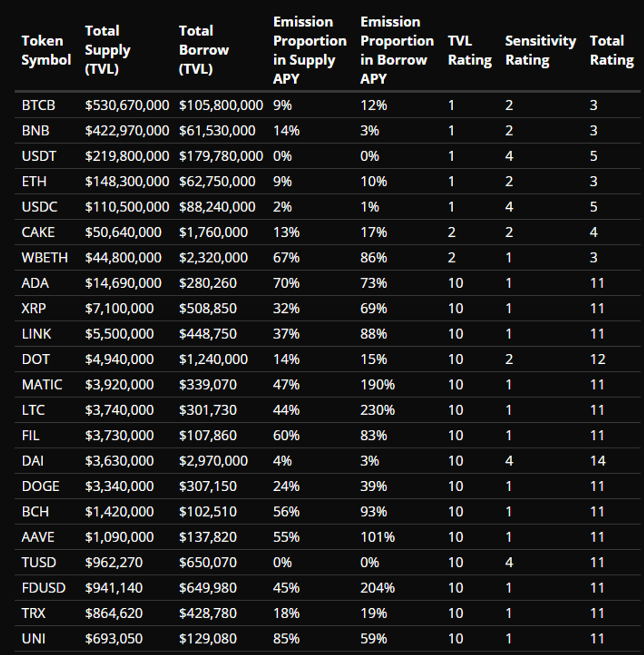
Task: Click DOT total rating value 12
Action: point(597,359)
